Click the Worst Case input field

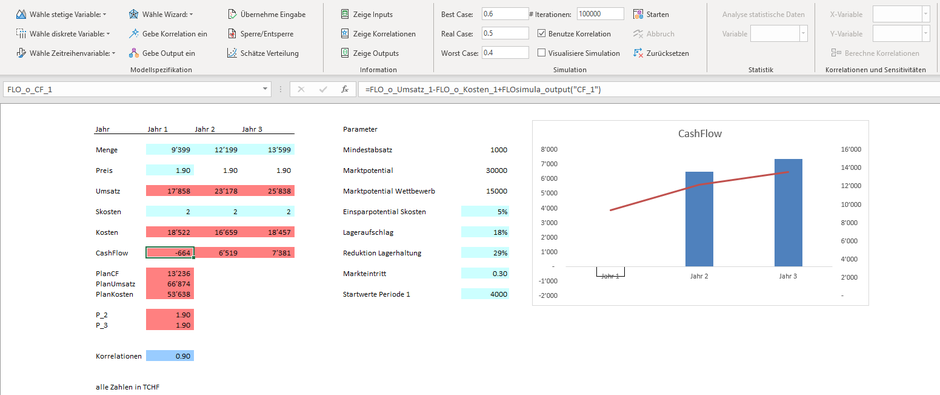505,53
